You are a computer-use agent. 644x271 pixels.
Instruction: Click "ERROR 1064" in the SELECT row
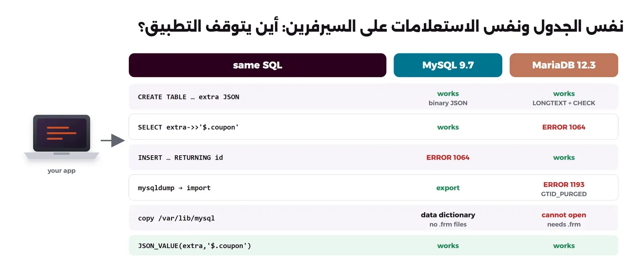point(564,127)
